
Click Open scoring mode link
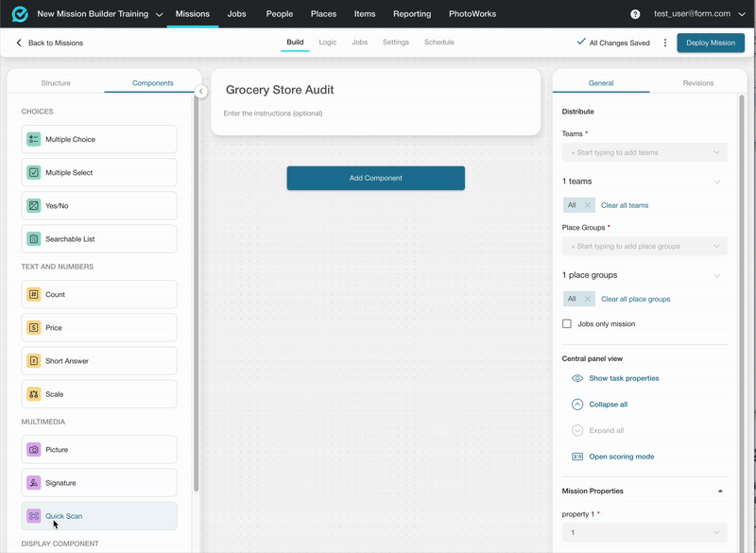pyautogui.click(x=622, y=457)
